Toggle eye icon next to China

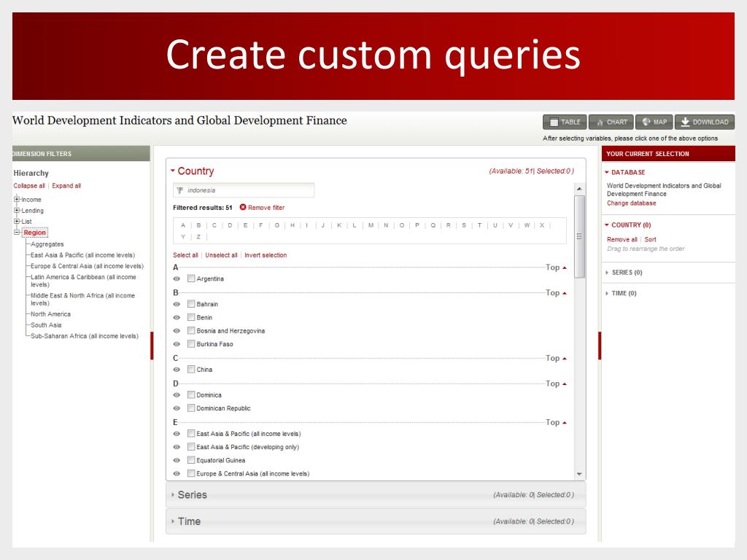[177, 370]
